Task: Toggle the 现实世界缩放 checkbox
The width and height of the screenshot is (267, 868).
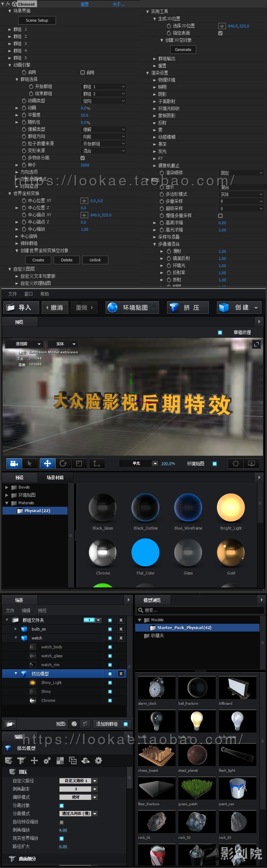Action: [x=62, y=838]
